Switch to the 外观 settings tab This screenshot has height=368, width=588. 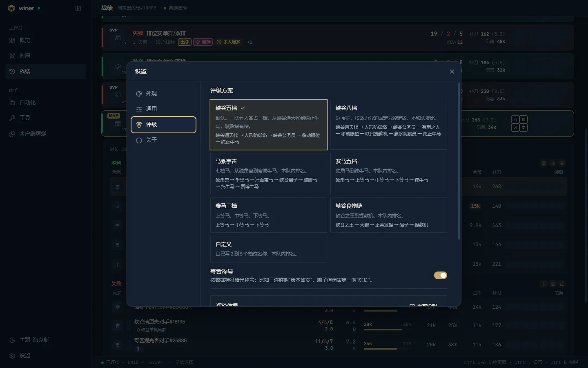[163, 94]
